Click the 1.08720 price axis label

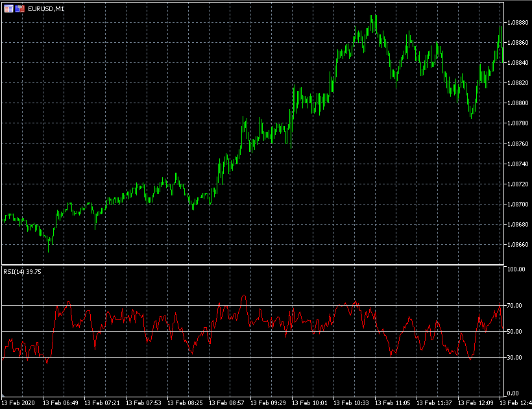[518, 184]
